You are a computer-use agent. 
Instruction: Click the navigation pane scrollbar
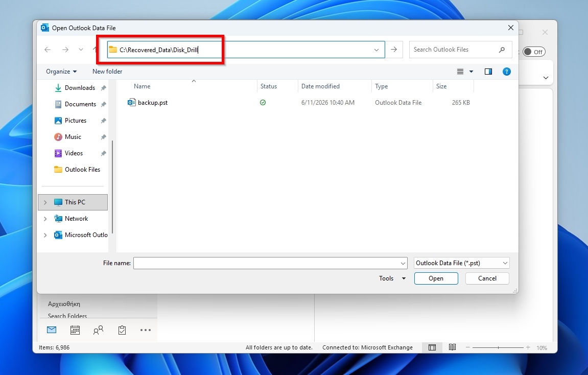click(112, 188)
